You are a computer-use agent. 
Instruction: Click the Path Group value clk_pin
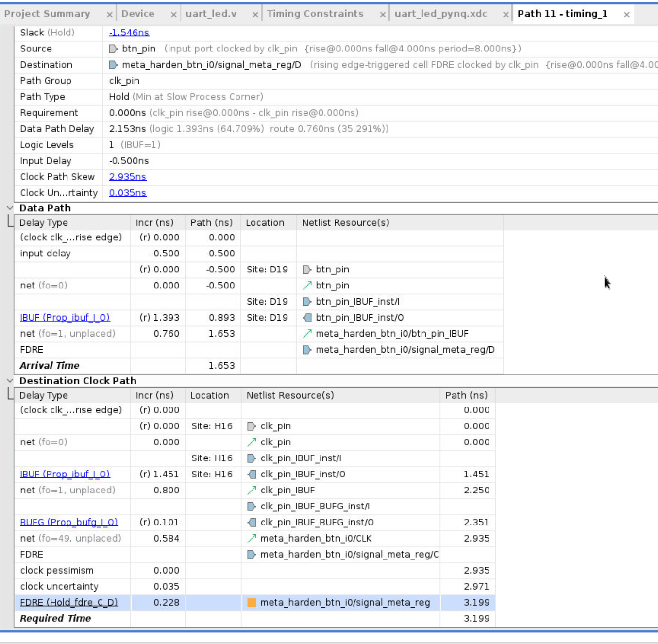pos(124,81)
